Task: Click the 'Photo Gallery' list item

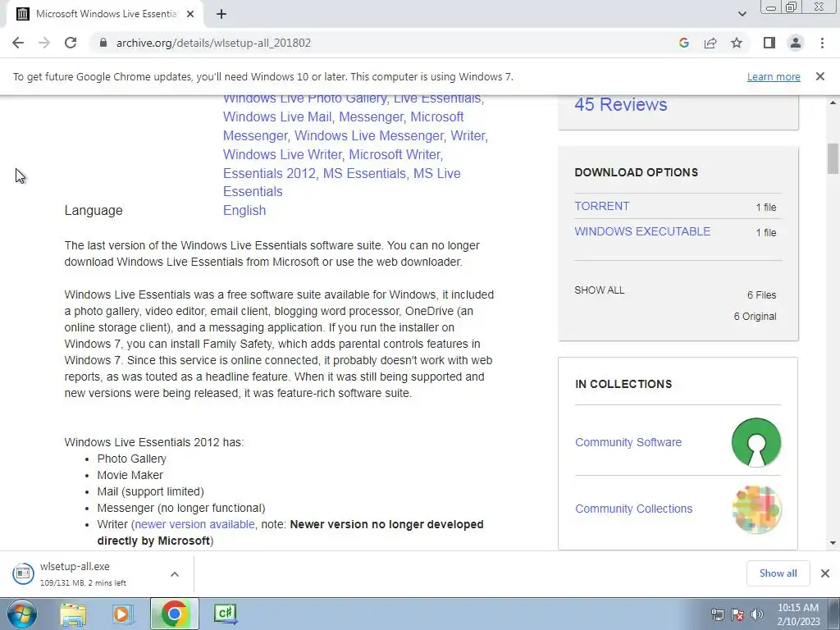Action: tap(132, 459)
